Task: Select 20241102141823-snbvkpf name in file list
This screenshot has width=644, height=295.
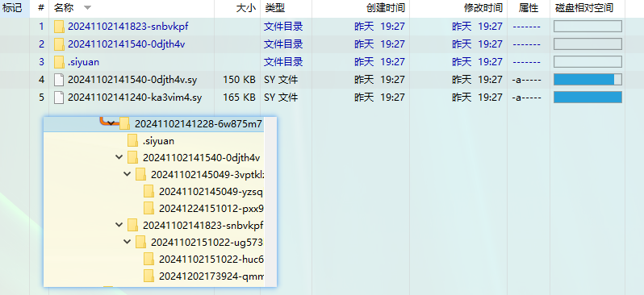Action: 128,27
